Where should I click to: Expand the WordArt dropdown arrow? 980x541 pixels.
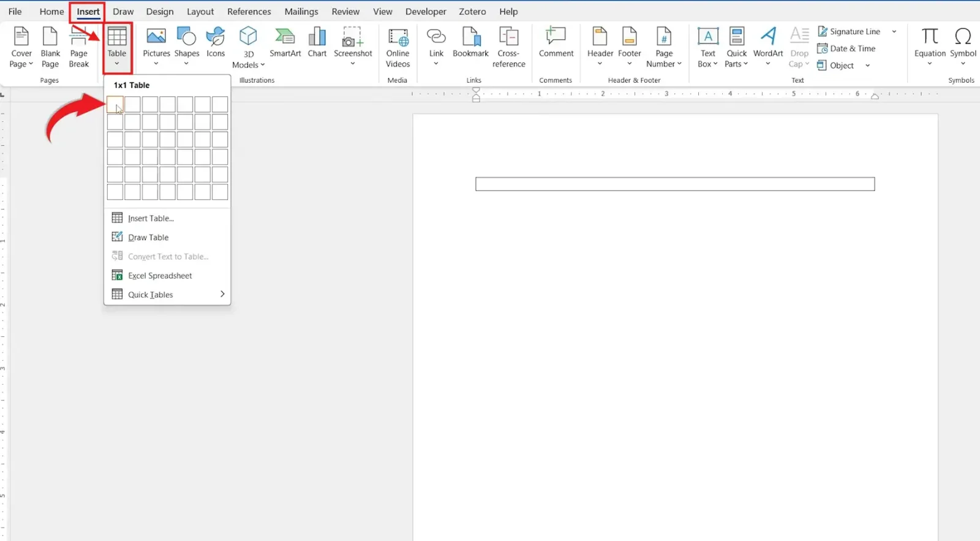[x=768, y=64]
